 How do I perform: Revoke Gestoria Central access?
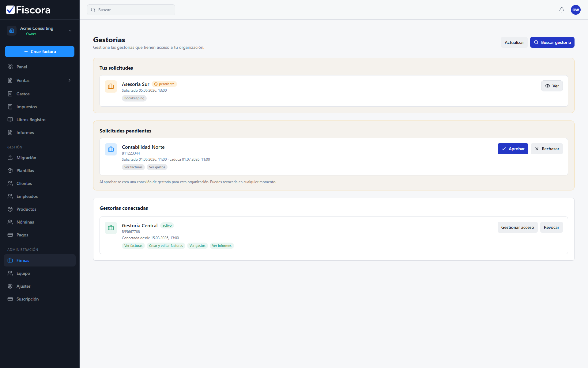[552, 227]
